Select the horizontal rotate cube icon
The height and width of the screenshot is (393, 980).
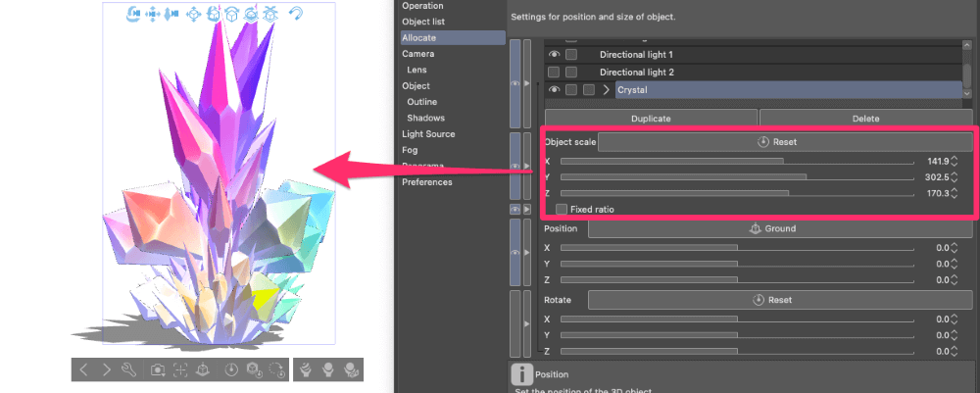(x=232, y=13)
